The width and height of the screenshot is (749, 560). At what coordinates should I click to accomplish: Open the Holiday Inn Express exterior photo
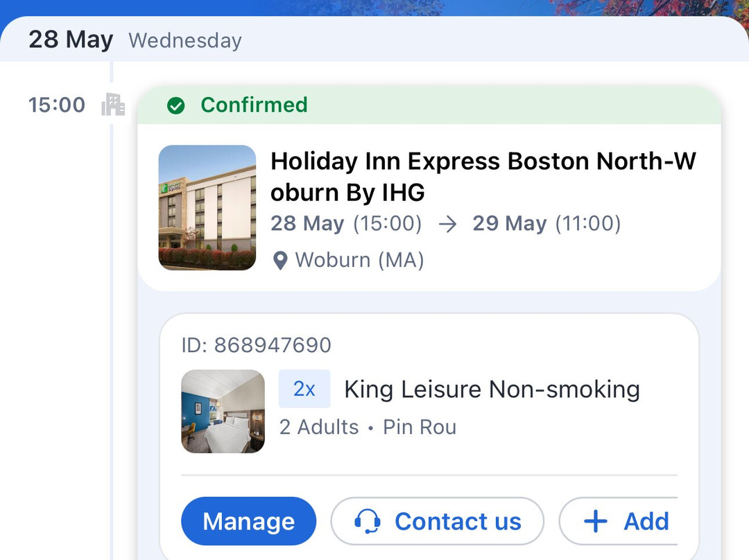coord(207,207)
